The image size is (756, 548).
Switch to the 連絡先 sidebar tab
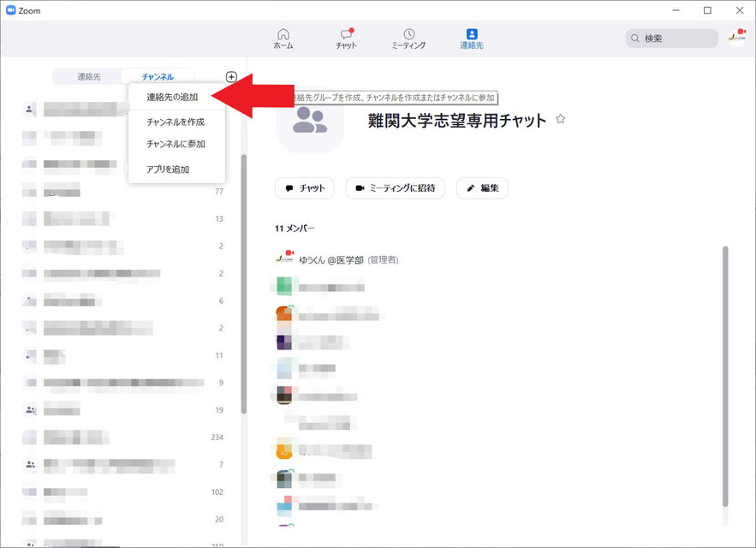pyautogui.click(x=89, y=77)
